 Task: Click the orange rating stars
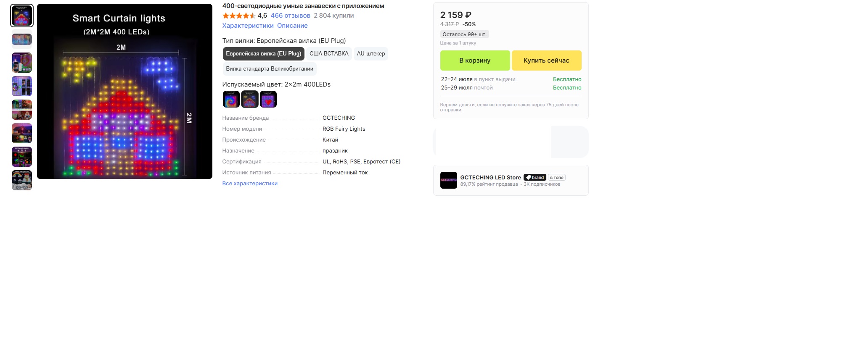pos(239,16)
